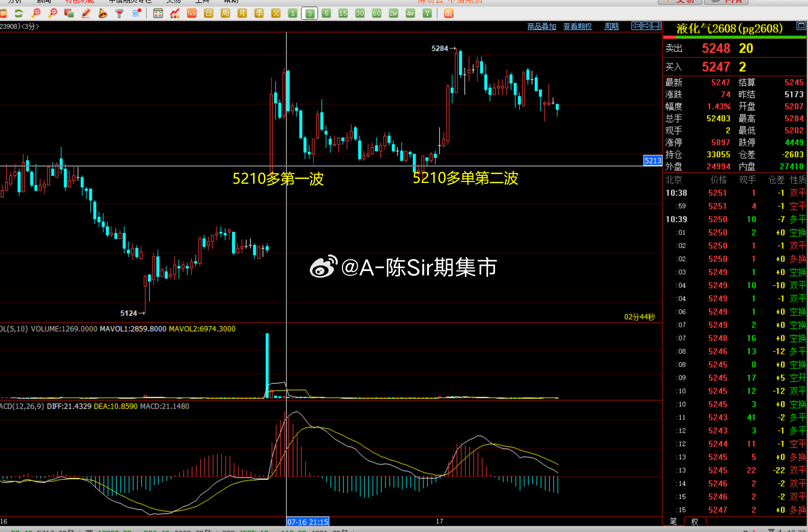Go to previous chart with left arrow
The image size is (808, 532).
click(636, 26)
